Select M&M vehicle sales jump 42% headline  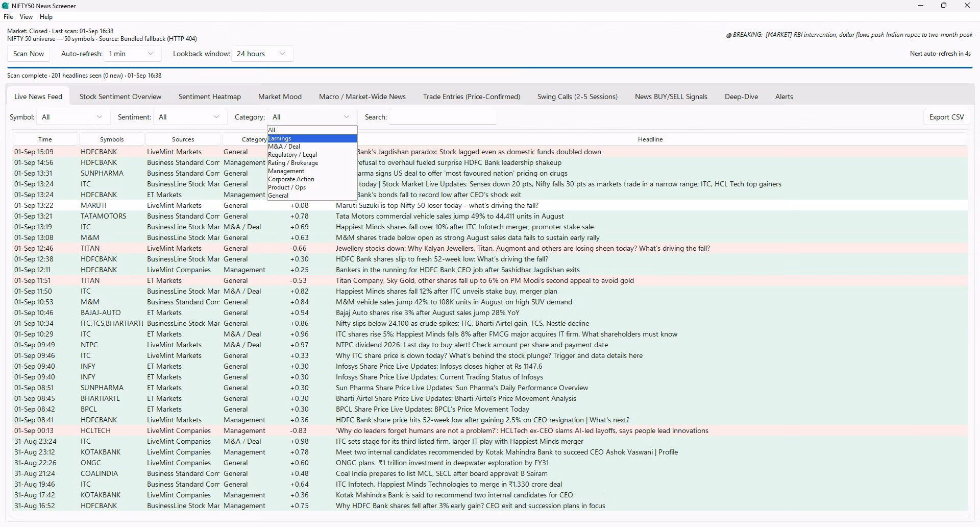pyautogui.click(x=454, y=302)
